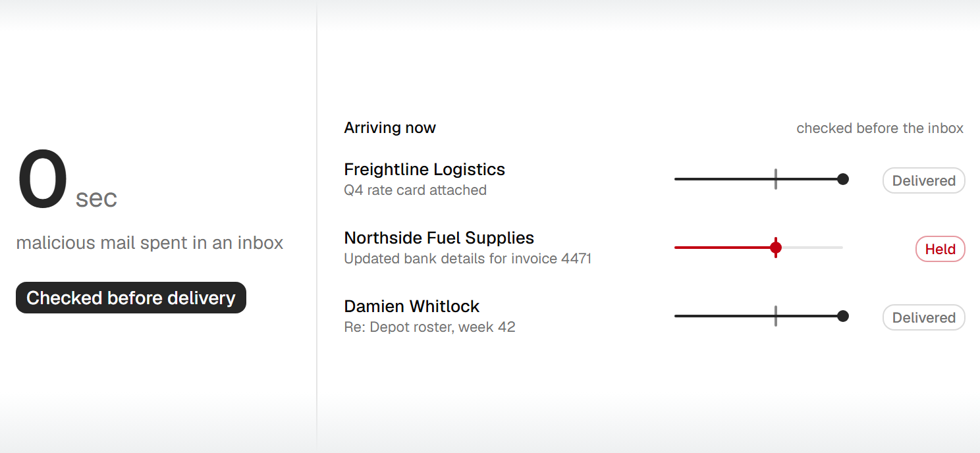Open the Damien Whitlock message
Screen dimensions: 980x453
click(412, 306)
